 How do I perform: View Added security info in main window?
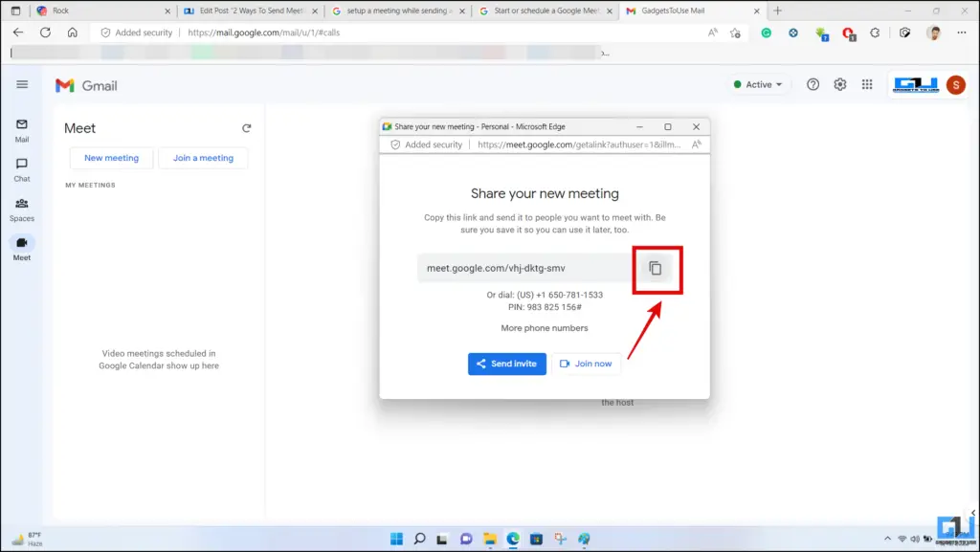[136, 33]
